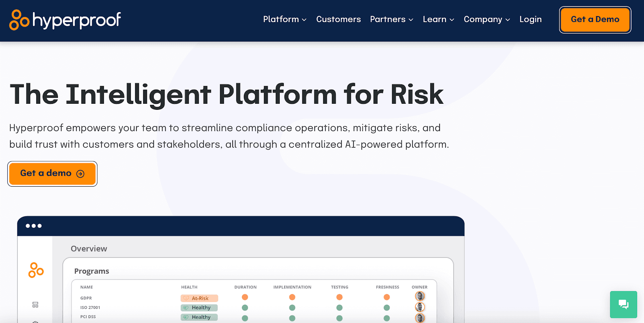Expand the Platform dropdown menu

point(285,19)
